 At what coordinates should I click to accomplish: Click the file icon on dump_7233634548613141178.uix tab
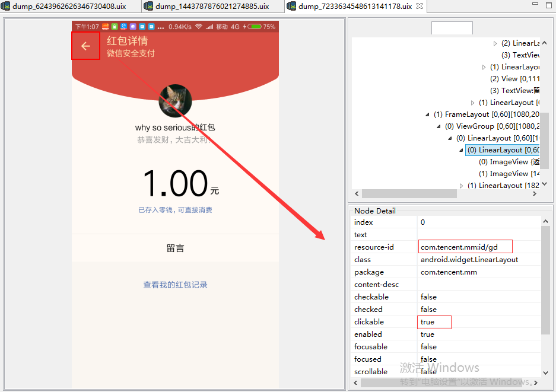click(x=291, y=6)
